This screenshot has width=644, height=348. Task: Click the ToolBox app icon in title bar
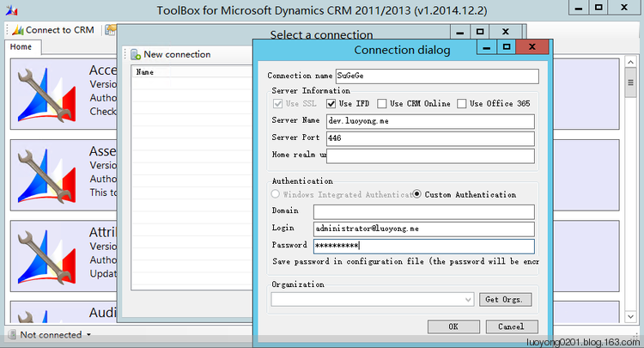pyautogui.click(x=11, y=10)
